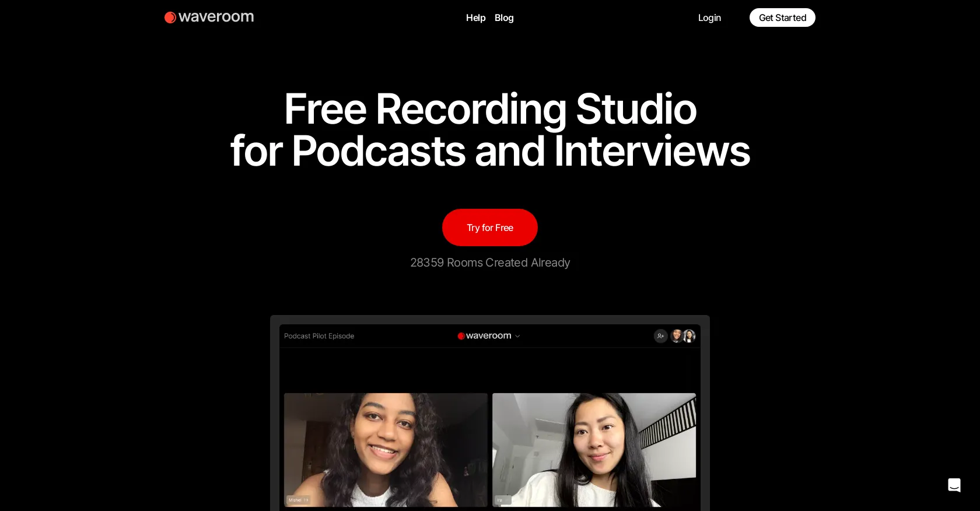The height and width of the screenshot is (511, 980).
Task: Click the second participant avatar in preview
Action: pos(689,336)
